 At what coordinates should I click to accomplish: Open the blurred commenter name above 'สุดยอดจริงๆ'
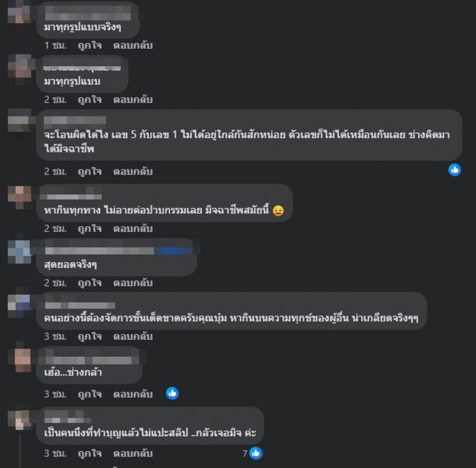[x=118, y=251]
